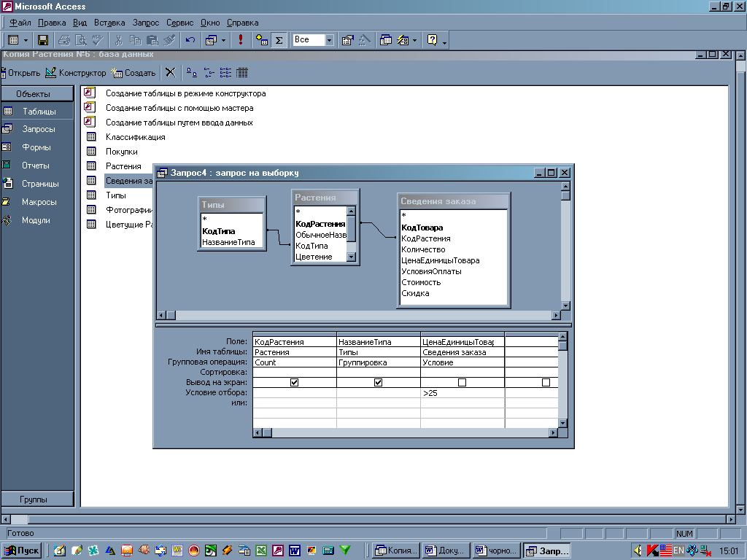
Task: Click the New Object AutoForm icon
Action: [403, 40]
